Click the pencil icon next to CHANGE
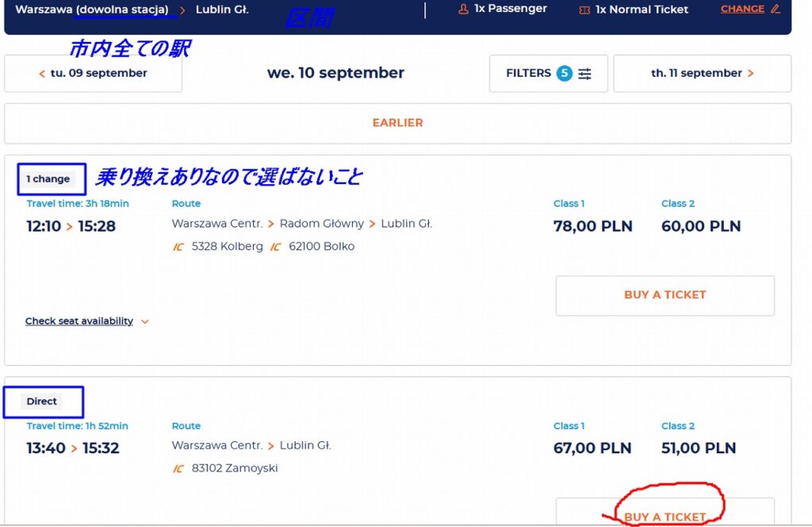This screenshot has height=527, width=812. (x=776, y=10)
